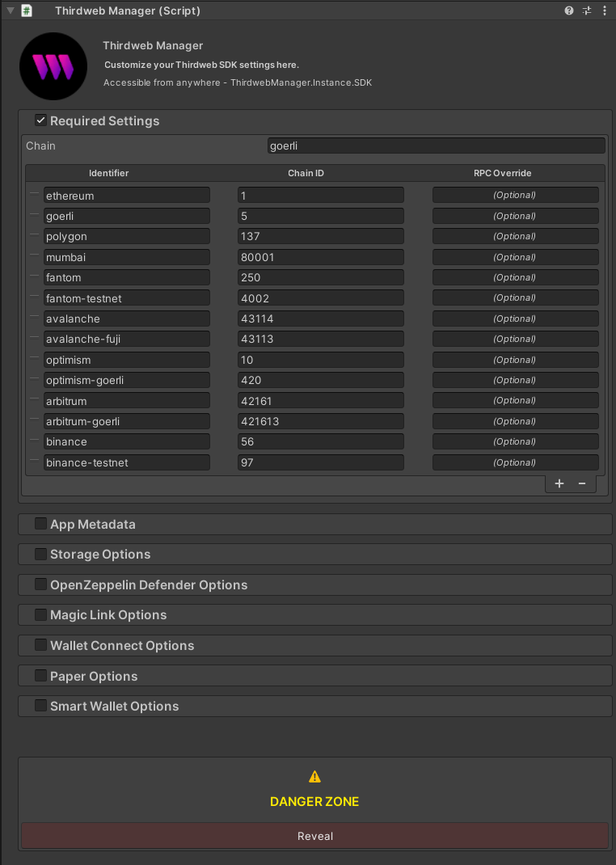Enable the Smart Wallet Options checkbox

tap(40, 706)
